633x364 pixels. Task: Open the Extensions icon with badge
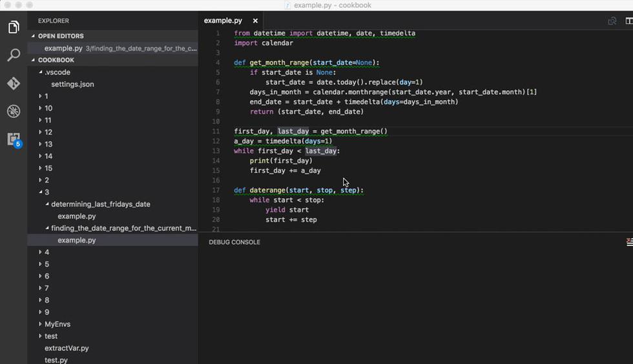pos(14,139)
